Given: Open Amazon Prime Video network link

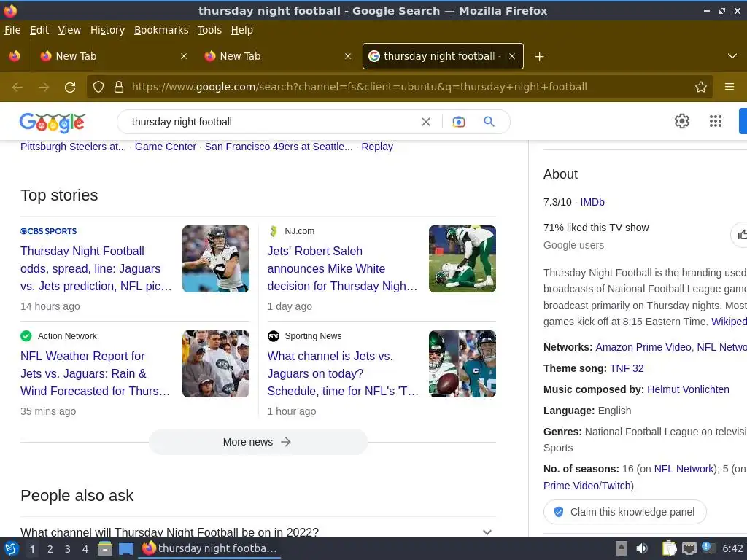Looking at the screenshot, I should click(643, 347).
